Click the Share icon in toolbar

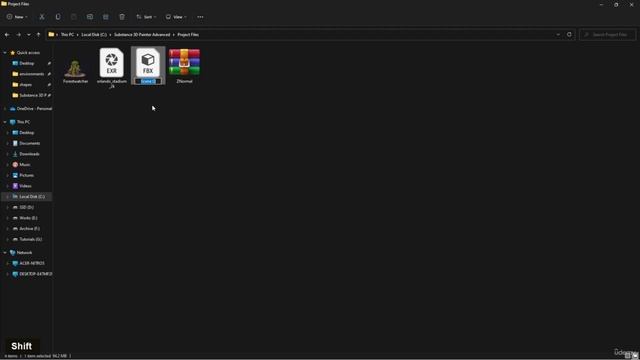pos(106,17)
